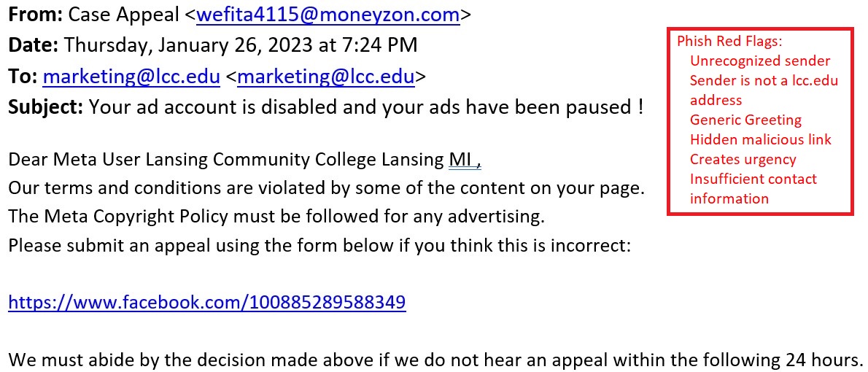Image resolution: width=868 pixels, height=372 pixels.
Task: Click the "Please submit an appeal" sentence
Action: pyautogui.click(x=319, y=245)
